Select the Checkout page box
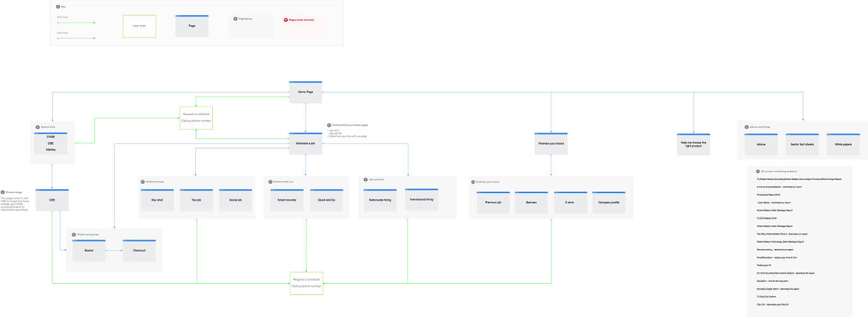868x317 pixels. click(x=139, y=250)
